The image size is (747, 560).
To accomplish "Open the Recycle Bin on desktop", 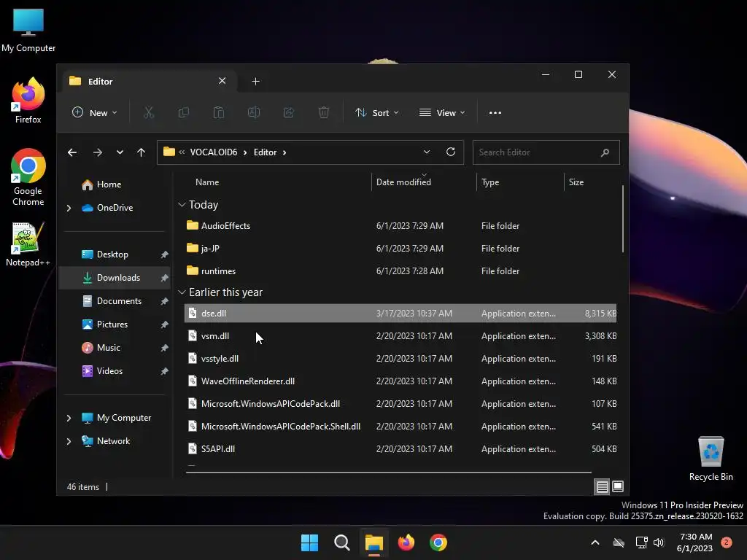I will point(711,459).
